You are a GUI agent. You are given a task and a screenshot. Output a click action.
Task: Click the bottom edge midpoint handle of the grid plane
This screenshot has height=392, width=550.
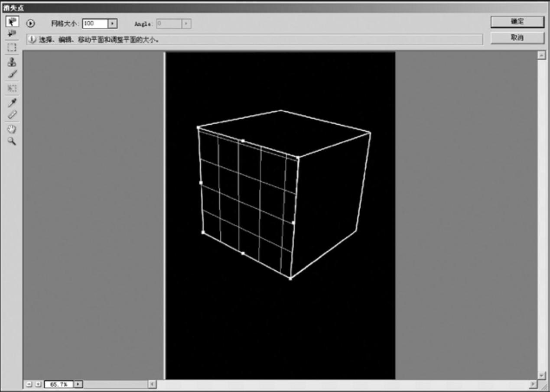click(243, 253)
